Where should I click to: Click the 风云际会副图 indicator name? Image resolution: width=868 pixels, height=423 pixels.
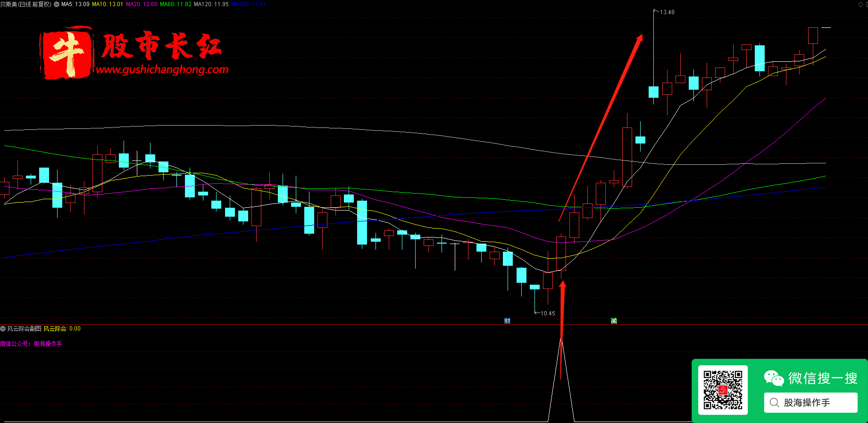click(25, 329)
